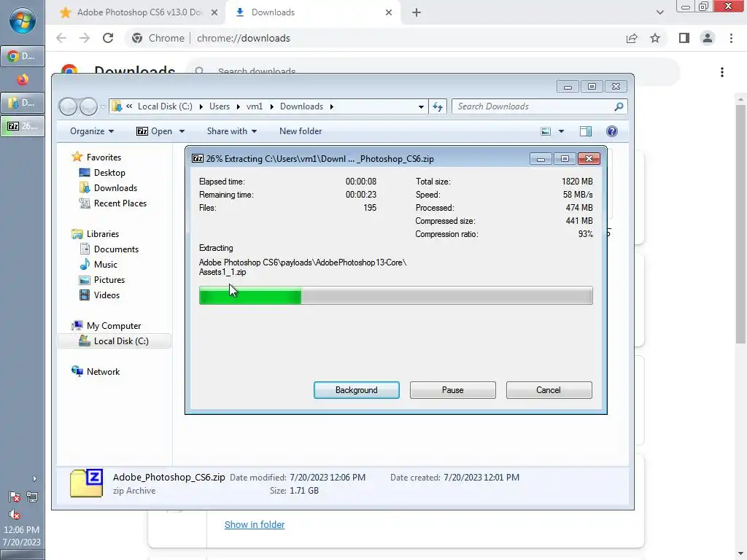Viewport: 747px width, 560px height.
Task: Click the Windows Start orb
Action: (x=23, y=20)
